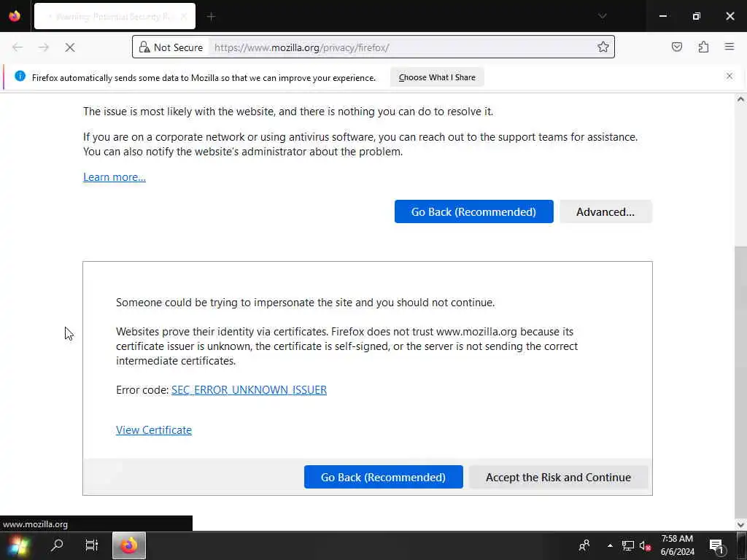
Task: Bookmark this page with star icon
Action: coord(603,47)
